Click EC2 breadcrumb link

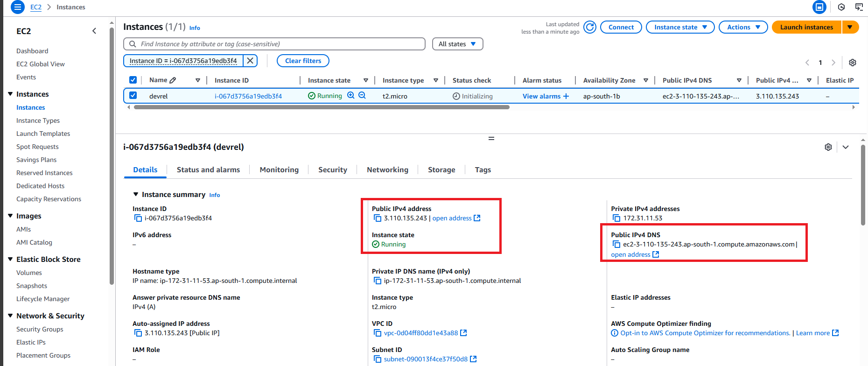[x=36, y=7]
